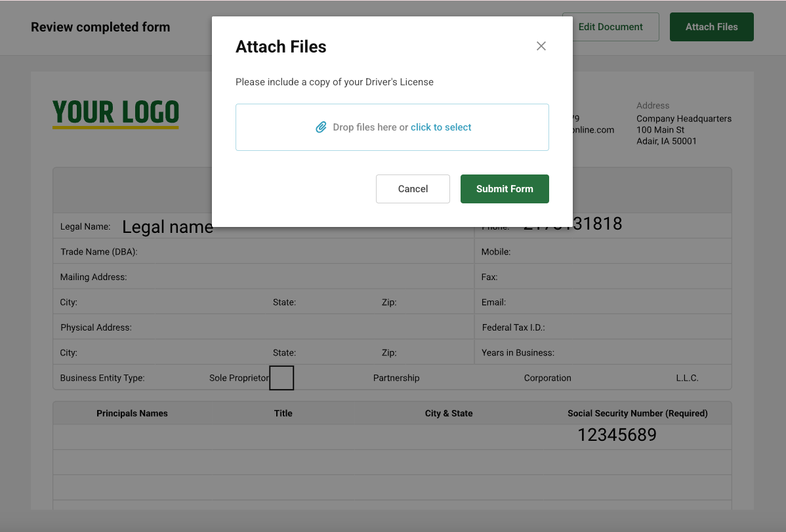
Task: Click the Corporation entity type label
Action: point(548,377)
